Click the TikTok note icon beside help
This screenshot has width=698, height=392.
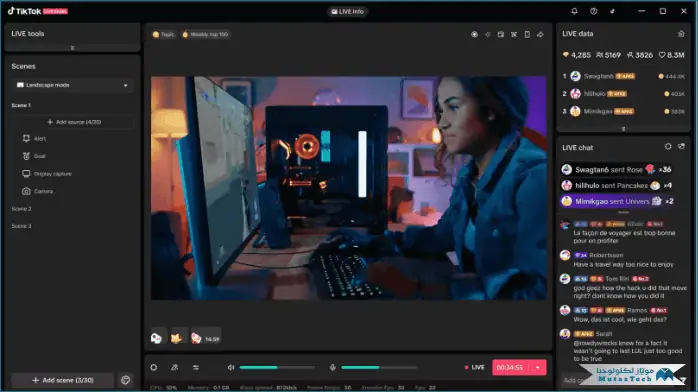point(613,11)
